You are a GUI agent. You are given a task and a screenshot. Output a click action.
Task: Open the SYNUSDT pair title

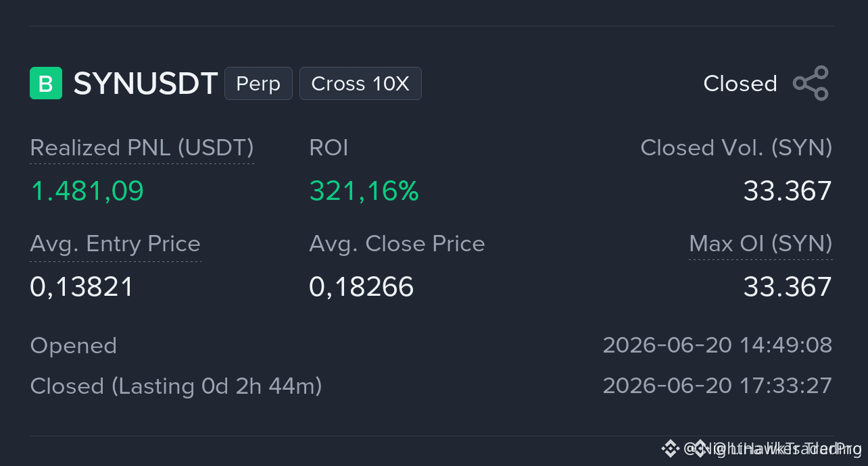pyautogui.click(x=145, y=84)
